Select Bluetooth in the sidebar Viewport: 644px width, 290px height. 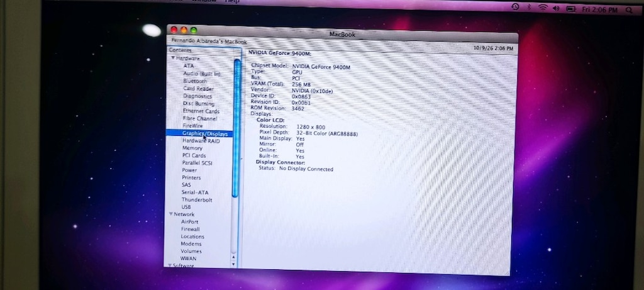point(195,81)
